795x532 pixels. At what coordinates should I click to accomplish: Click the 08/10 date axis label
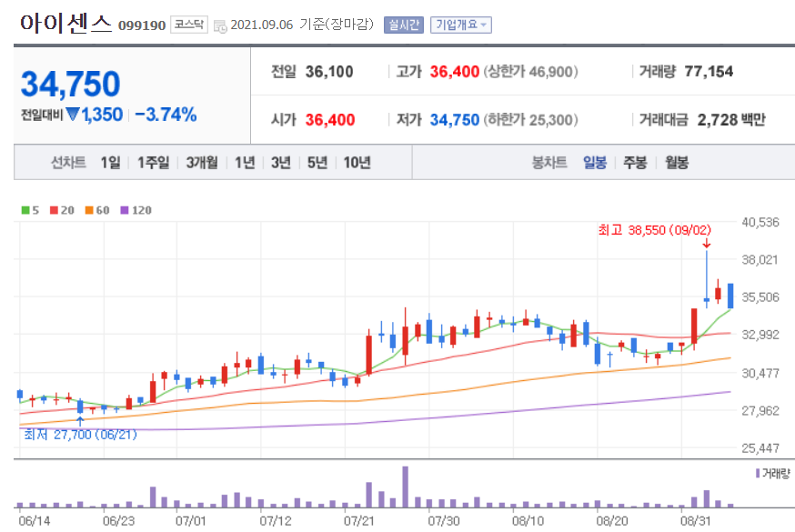[528, 521]
